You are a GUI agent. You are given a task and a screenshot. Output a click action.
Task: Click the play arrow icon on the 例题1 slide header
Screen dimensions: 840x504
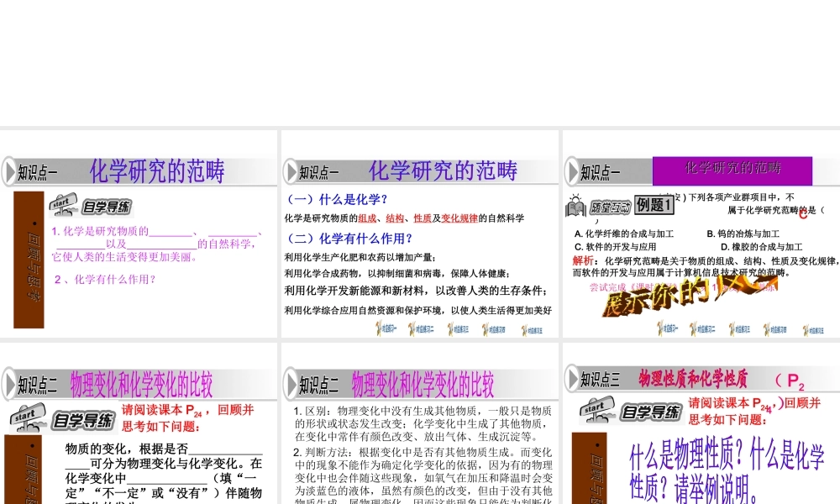click(x=572, y=171)
